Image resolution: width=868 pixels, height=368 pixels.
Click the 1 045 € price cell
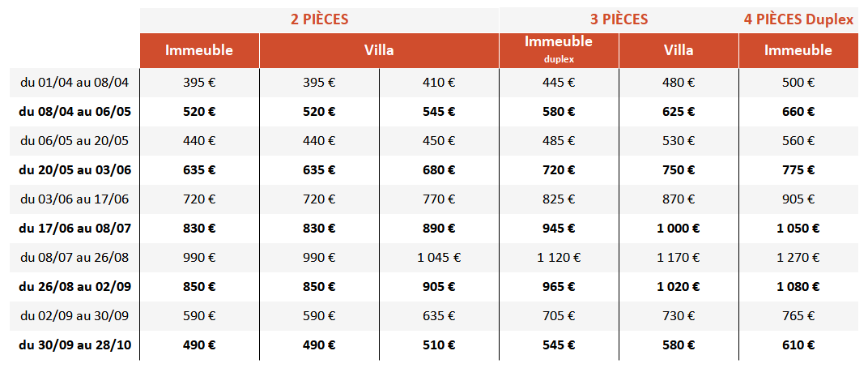439,258
